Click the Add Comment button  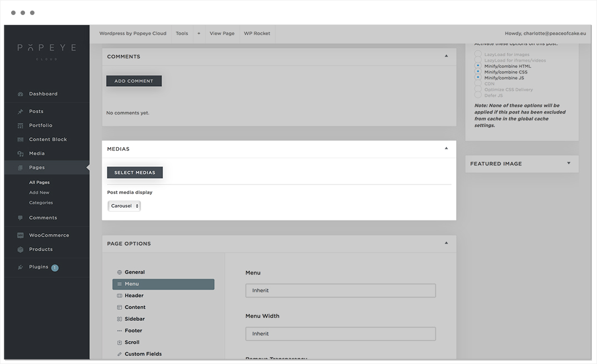tap(134, 81)
